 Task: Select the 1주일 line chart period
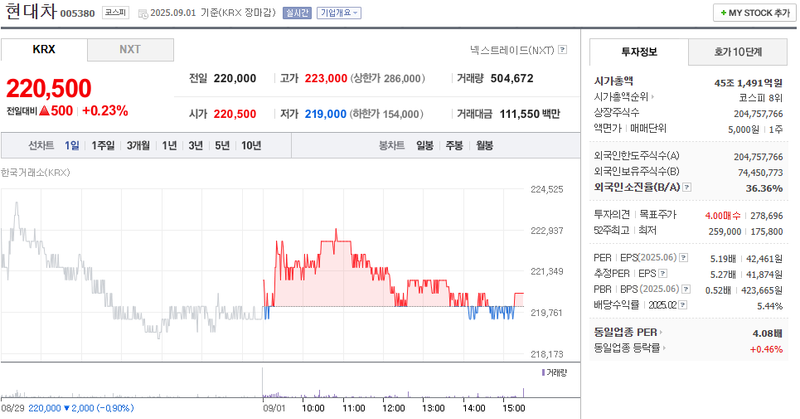click(x=103, y=145)
